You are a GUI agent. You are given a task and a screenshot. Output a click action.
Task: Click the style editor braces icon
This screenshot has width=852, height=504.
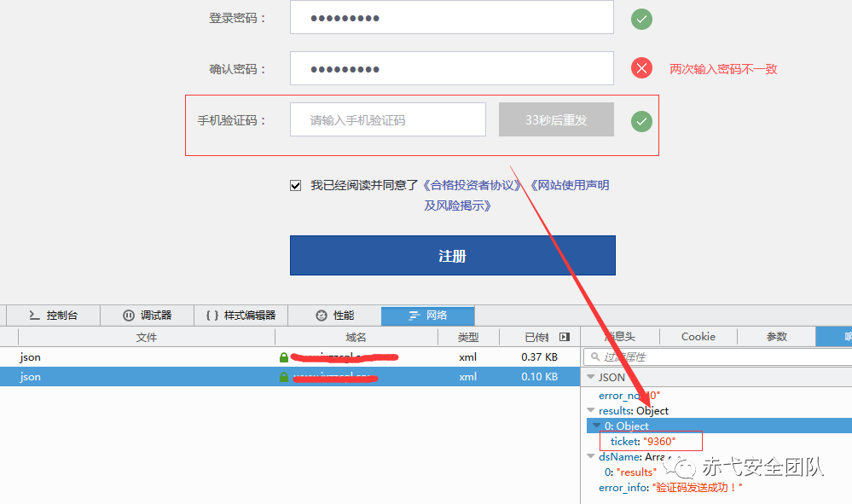coord(212,315)
